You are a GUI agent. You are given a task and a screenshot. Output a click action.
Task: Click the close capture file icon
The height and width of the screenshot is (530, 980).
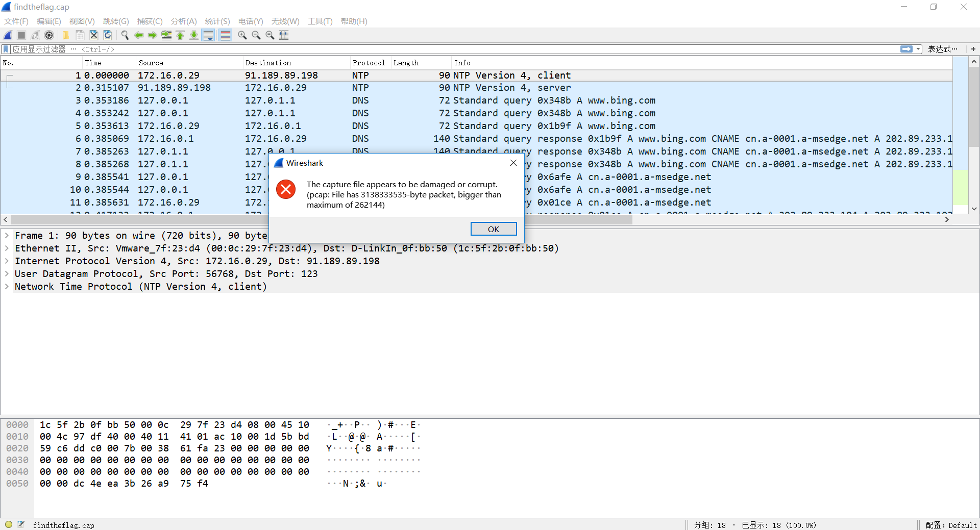[x=94, y=35]
